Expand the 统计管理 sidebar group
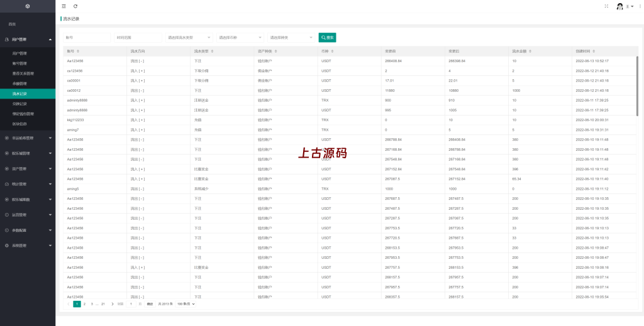644x326 pixels. tap(28, 184)
